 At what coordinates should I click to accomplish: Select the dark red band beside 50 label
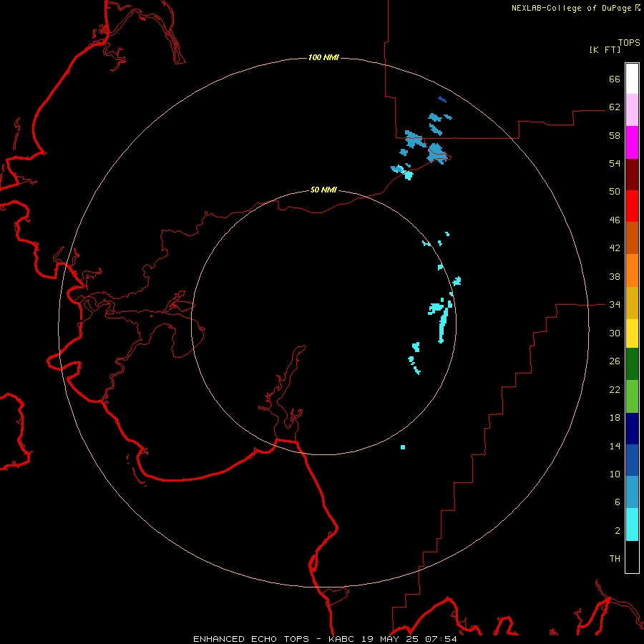point(632,175)
